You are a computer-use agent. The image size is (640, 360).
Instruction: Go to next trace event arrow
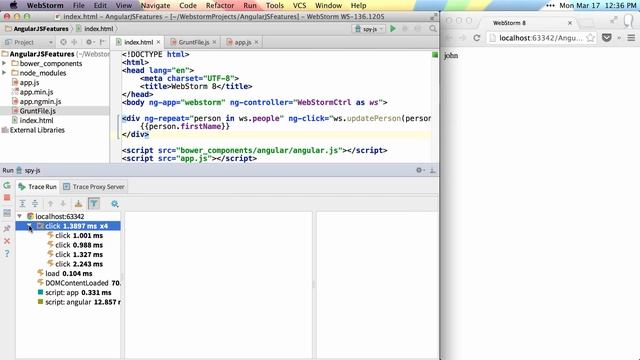click(63, 203)
